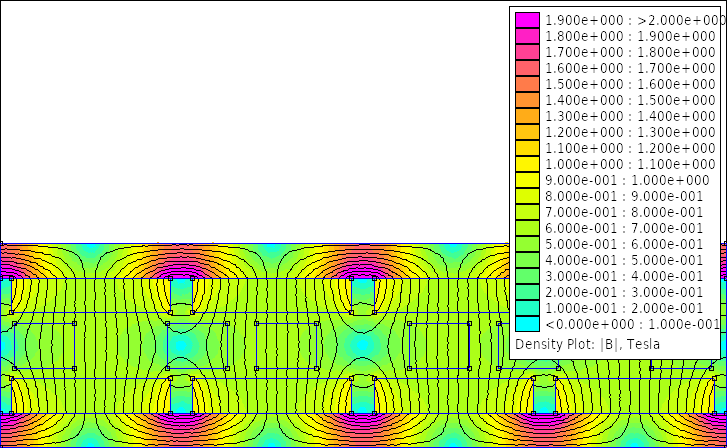The width and height of the screenshot is (727, 448).
Task: Click the '3.000e-001 : 4.000e-001' legend text
Action: point(624,276)
